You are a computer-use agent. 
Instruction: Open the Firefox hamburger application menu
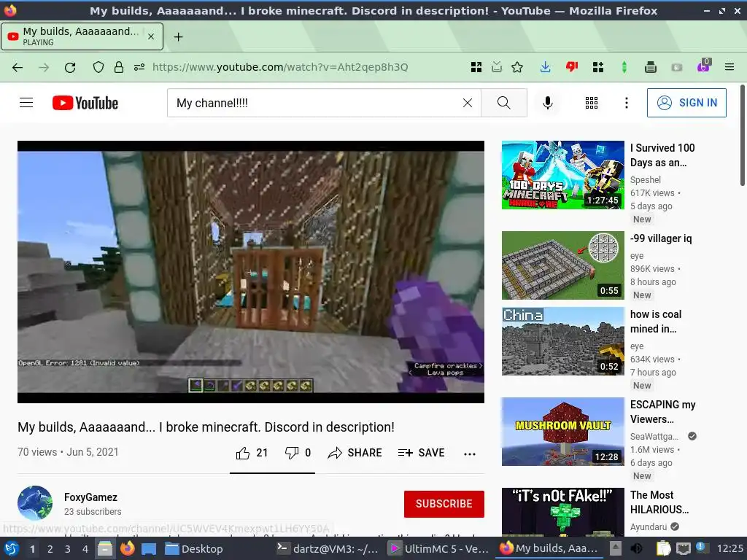pyautogui.click(x=729, y=67)
